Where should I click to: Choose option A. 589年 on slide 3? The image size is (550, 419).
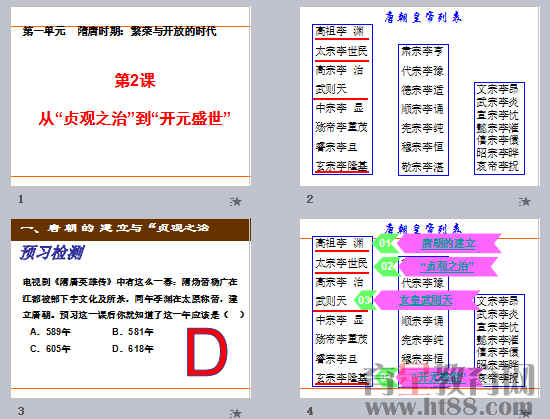50,332
